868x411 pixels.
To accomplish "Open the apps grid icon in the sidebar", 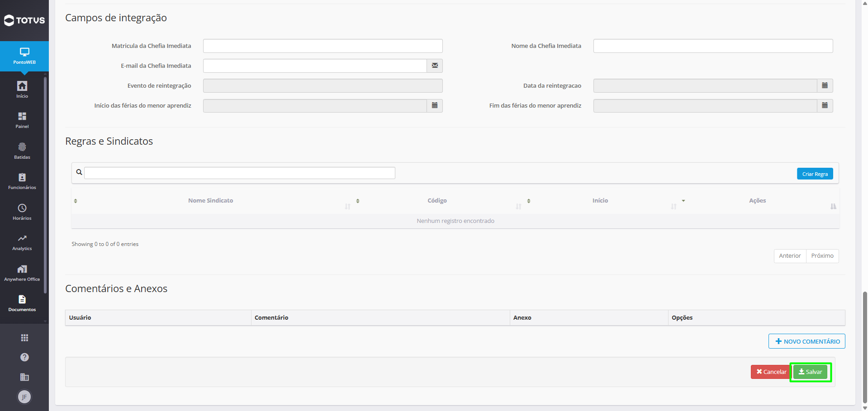I will point(24,338).
